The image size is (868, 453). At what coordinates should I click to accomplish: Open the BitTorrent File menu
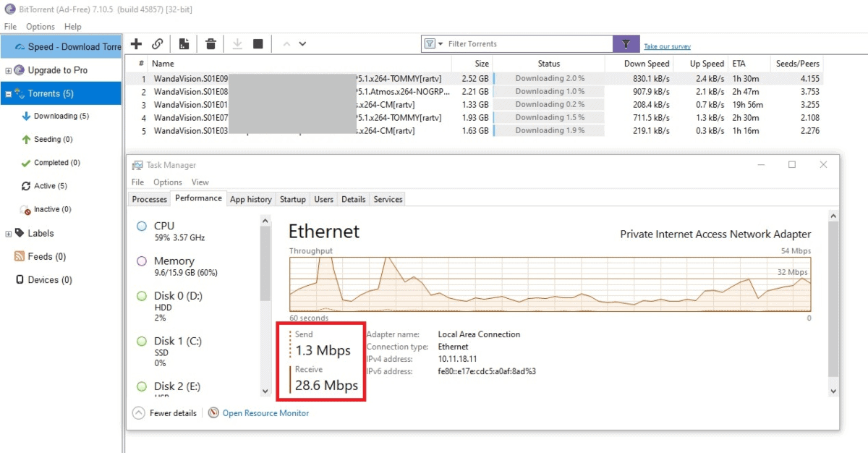pyautogui.click(x=10, y=27)
